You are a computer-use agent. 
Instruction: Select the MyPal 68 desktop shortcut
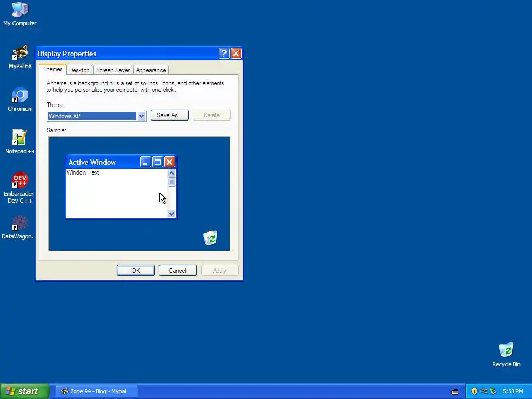[20, 57]
